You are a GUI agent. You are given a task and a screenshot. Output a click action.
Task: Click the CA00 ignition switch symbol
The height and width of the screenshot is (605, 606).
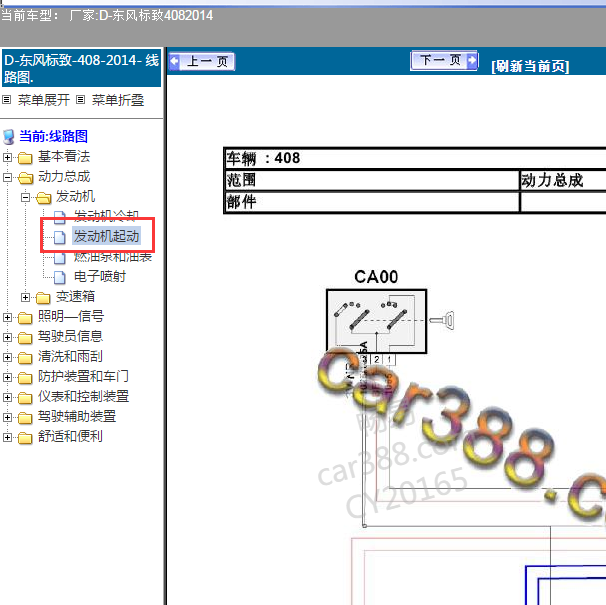[x=376, y=321]
